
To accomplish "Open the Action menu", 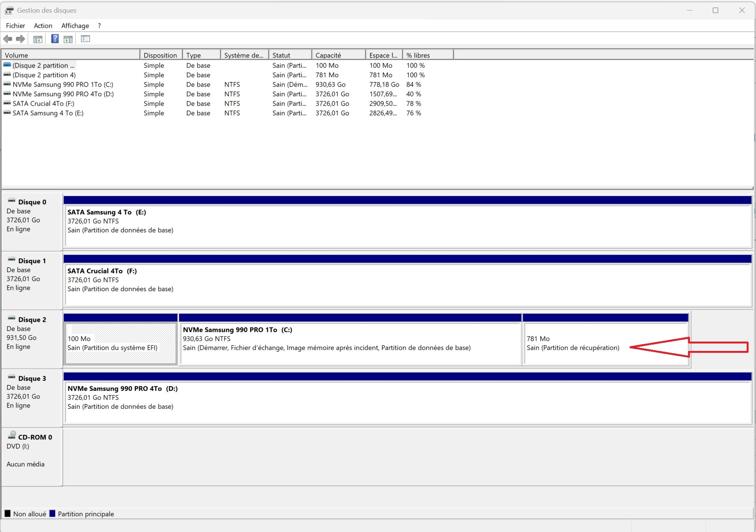I will click(43, 25).
